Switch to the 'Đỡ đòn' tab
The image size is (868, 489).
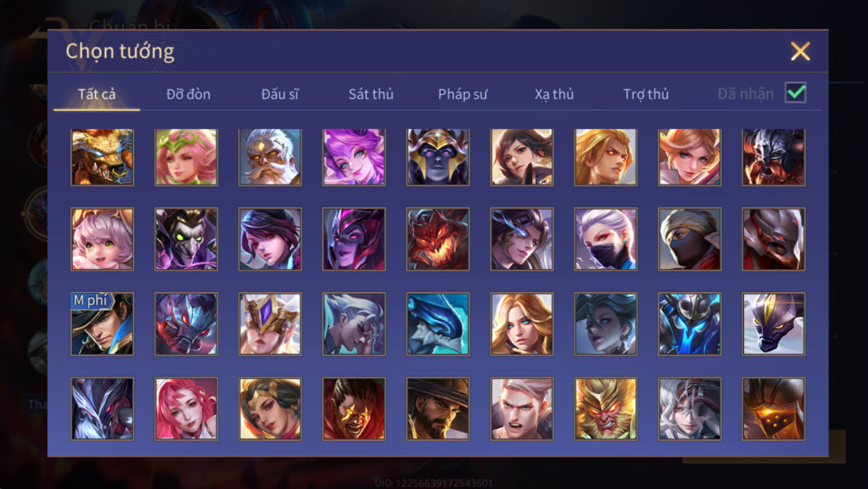pos(188,94)
